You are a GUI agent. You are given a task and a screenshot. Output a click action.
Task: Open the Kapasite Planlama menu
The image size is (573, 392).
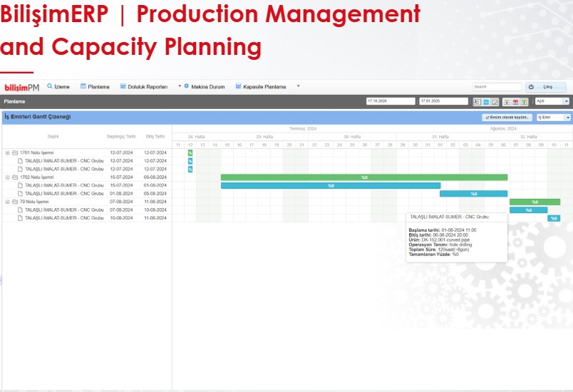[x=261, y=86]
